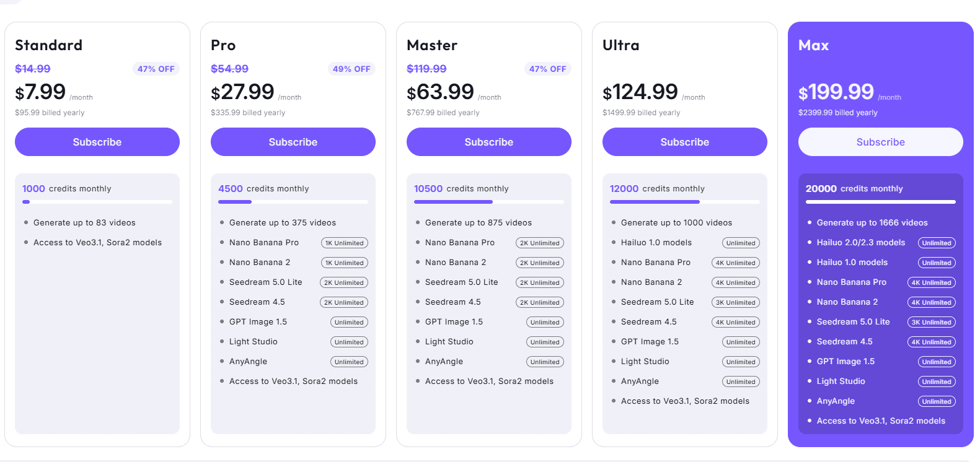The height and width of the screenshot is (462, 980).
Task: Click Master plan Seedream 4.5 2K Unlimited tag
Action: coord(540,303)
